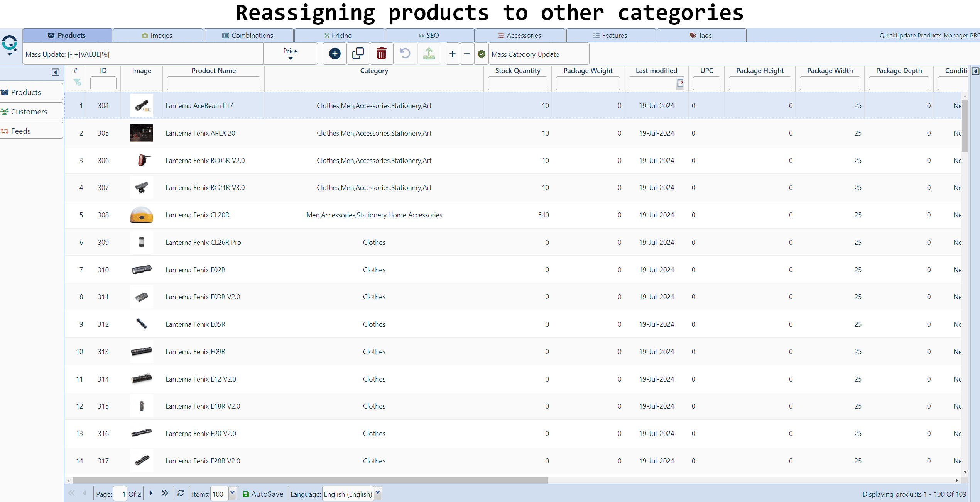Switch to the Combinations tab
This screenshot has height=502, width=980.
(x=248, y=35)
